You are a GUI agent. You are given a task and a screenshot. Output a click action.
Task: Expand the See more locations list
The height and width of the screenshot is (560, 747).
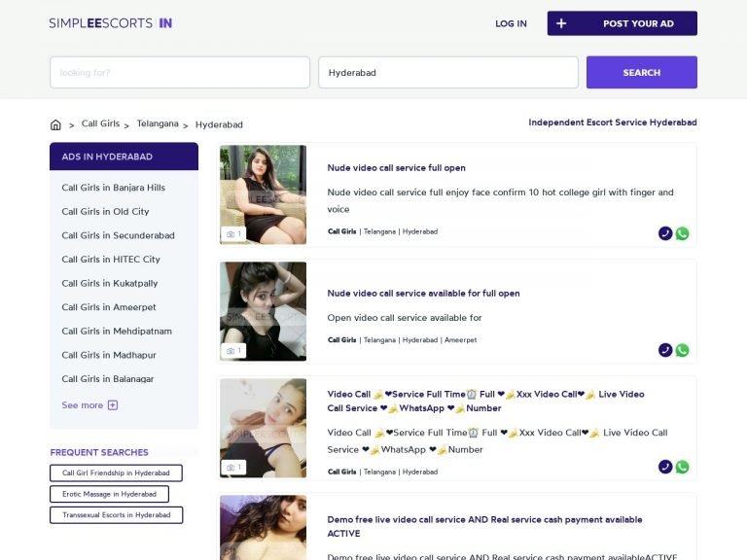[89, 405]
